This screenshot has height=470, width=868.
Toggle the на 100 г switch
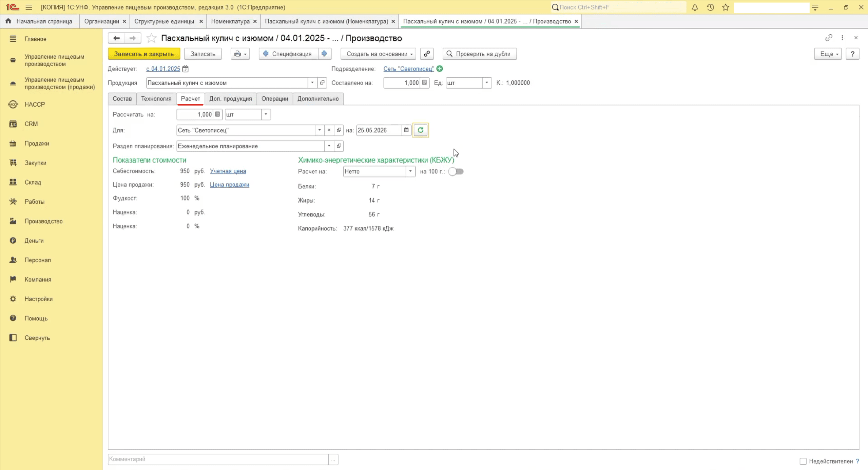[x=456, y=171]
